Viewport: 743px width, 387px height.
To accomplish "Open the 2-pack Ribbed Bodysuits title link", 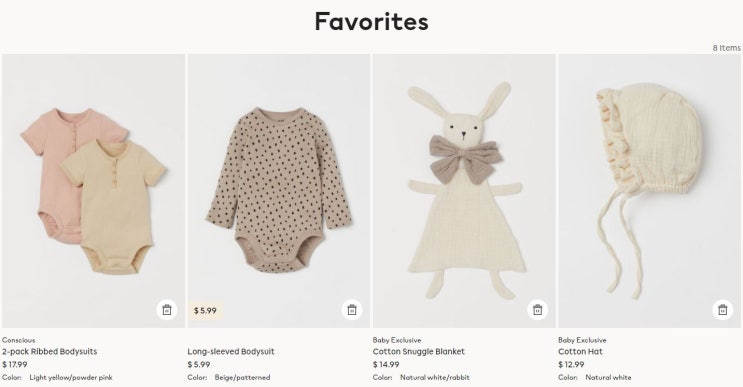I will [x=49, y=351].
